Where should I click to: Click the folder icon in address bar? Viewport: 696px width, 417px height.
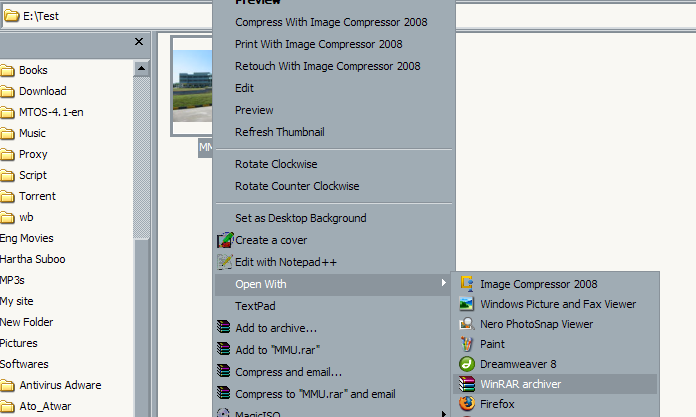pyautogui.click(x=12, y=16)
